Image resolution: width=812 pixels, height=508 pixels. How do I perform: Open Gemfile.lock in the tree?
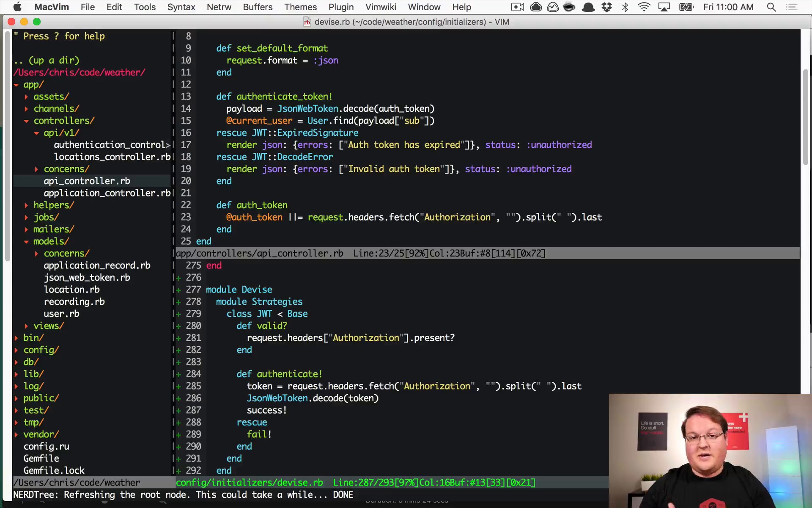(54, 470)
